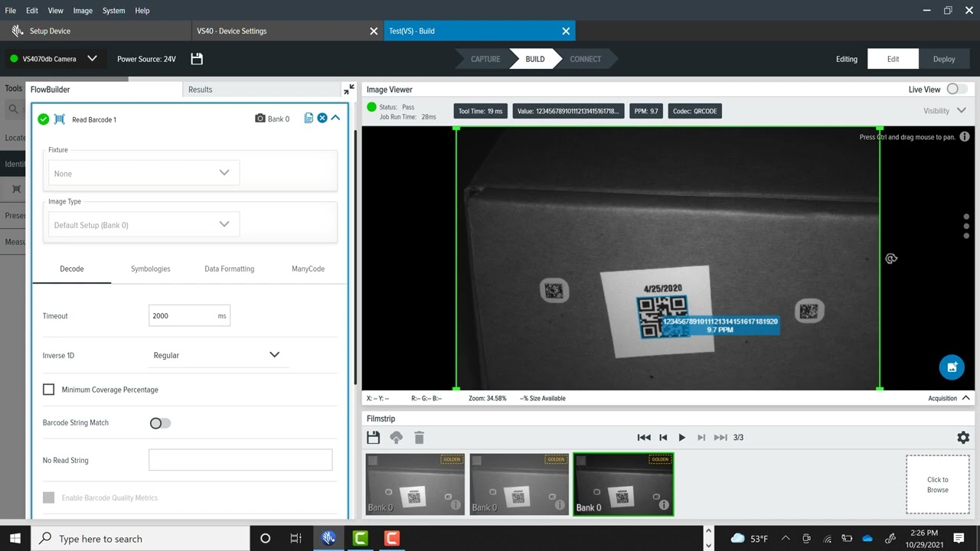Open the Help menu

click(142, 11)
